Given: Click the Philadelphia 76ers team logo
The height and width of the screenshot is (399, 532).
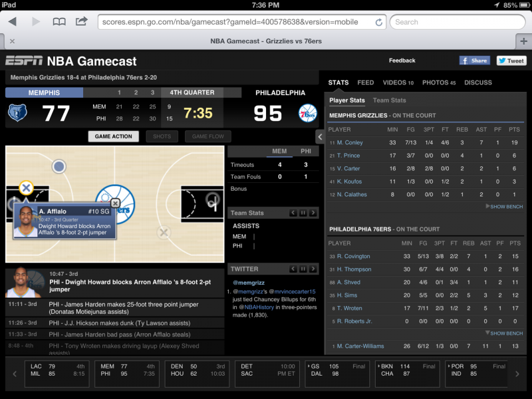Looking at the screenshot, I should (308, 113).
